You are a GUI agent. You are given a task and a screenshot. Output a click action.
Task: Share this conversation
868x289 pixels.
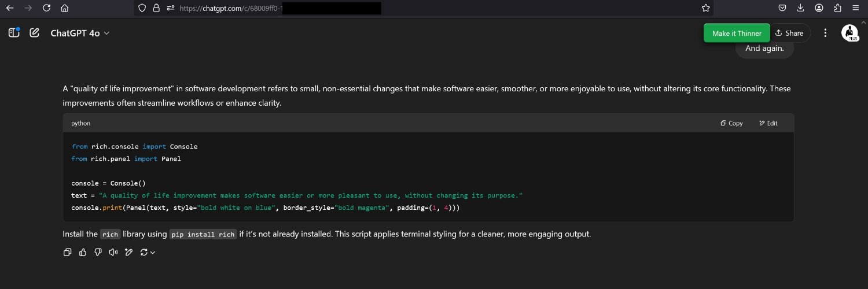pyautogui.click(x=789, y=33)
